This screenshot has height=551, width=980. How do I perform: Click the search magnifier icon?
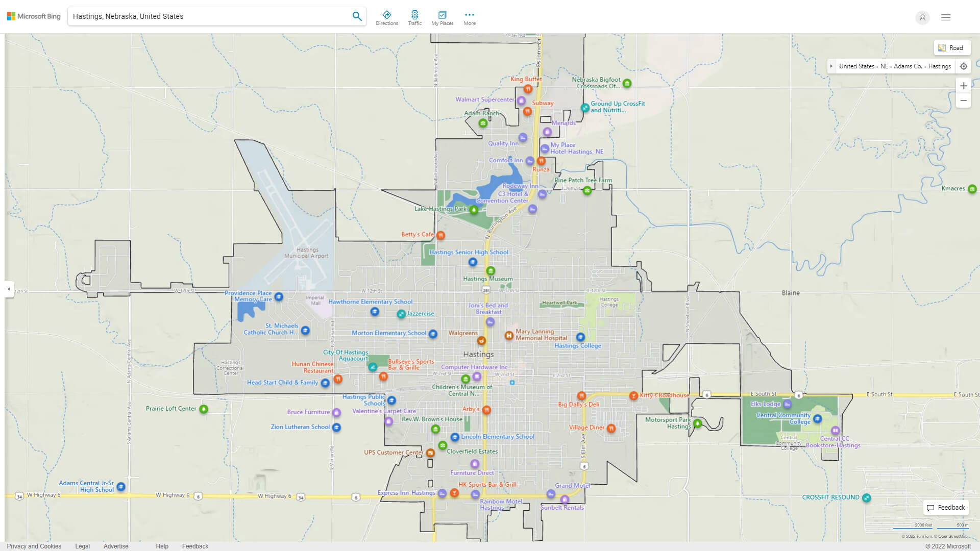[357, 16]
